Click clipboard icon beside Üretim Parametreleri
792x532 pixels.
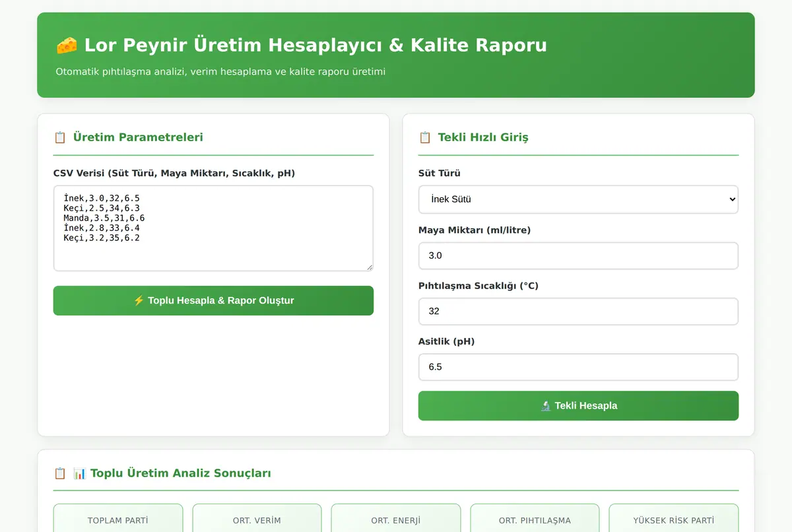point(60,137)
